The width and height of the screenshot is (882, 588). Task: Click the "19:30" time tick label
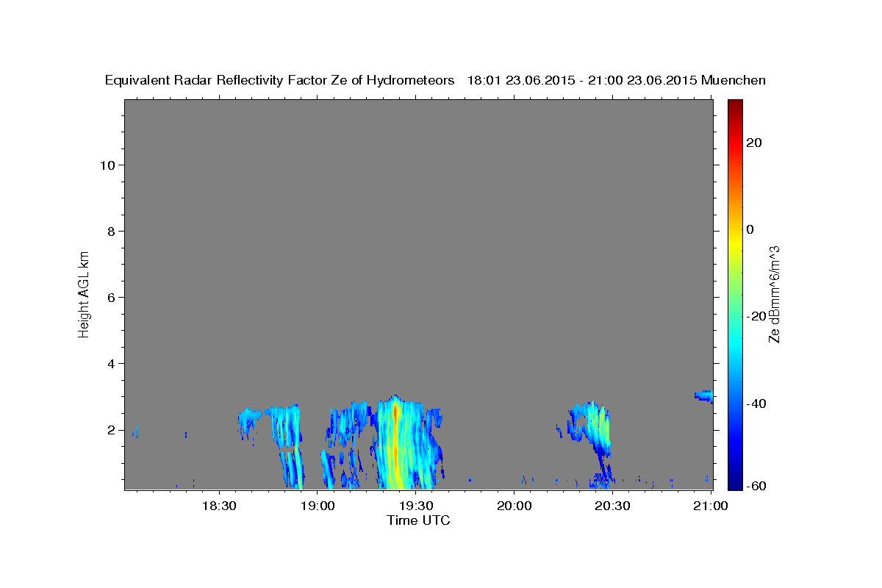click(416, 506)
